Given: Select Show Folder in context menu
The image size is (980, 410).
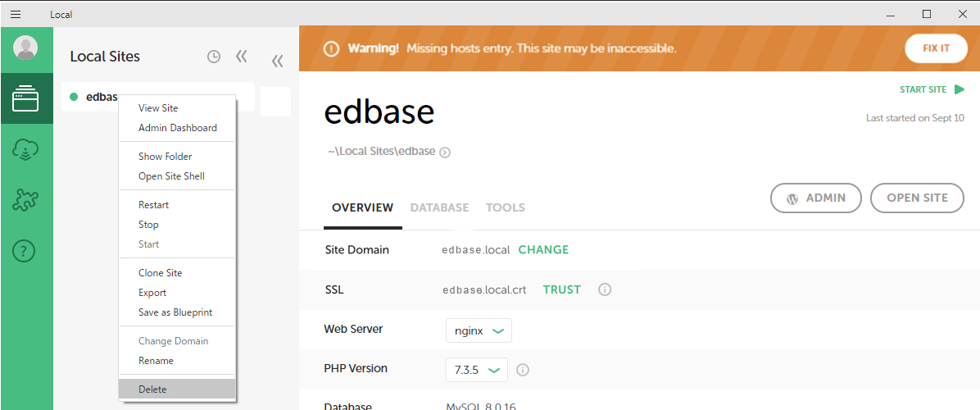Looking at the screenshot, I should [x=177, y=157].
